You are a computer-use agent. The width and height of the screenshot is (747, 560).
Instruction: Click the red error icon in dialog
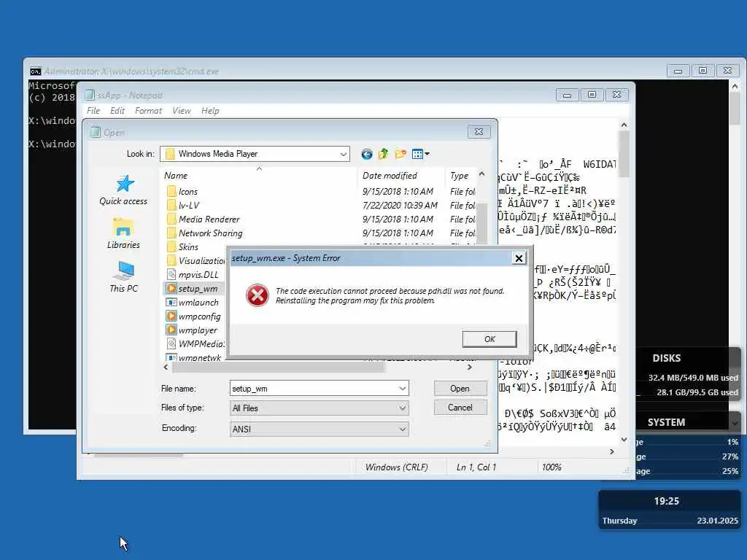258,296
